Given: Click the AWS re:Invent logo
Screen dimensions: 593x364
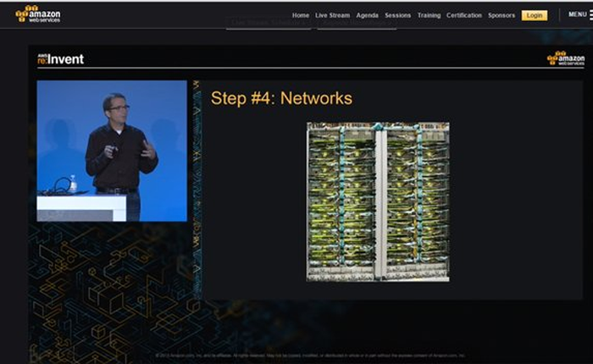Looking at the screenshot, I should coord(60,59).
